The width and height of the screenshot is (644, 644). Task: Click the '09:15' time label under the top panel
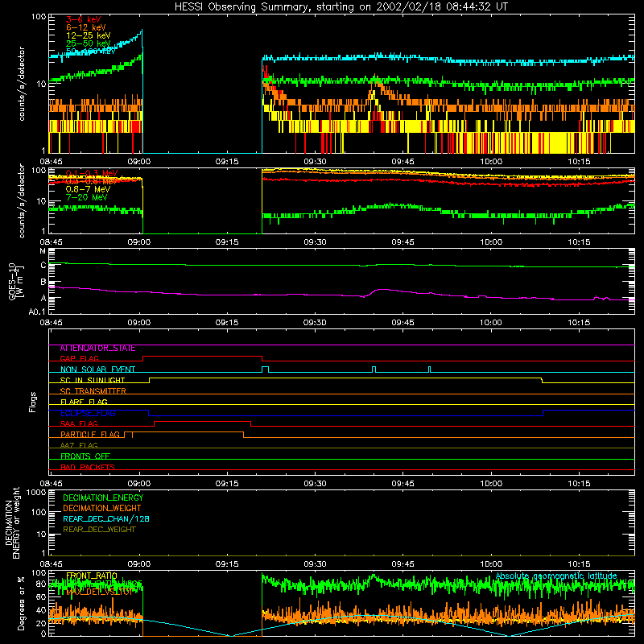coord(227,162)
